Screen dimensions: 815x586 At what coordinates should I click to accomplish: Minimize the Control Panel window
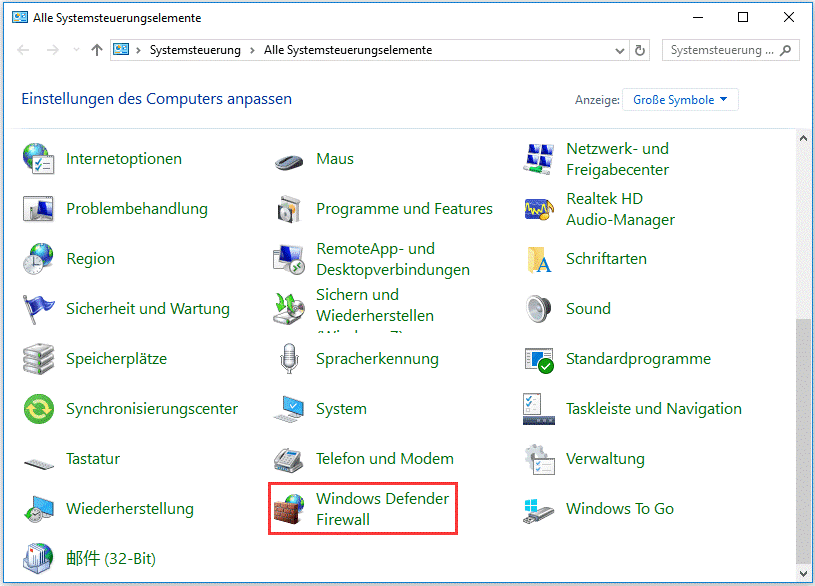click(x=698, y=17)
